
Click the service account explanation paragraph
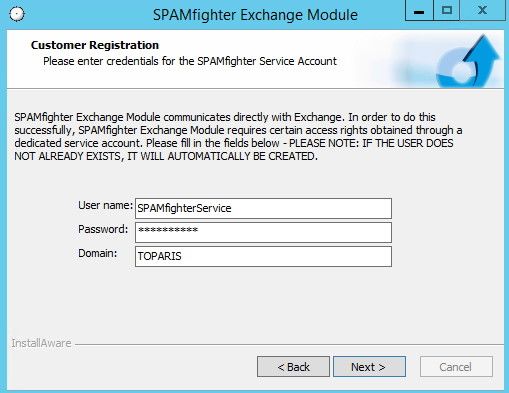[x=238, y=136]
